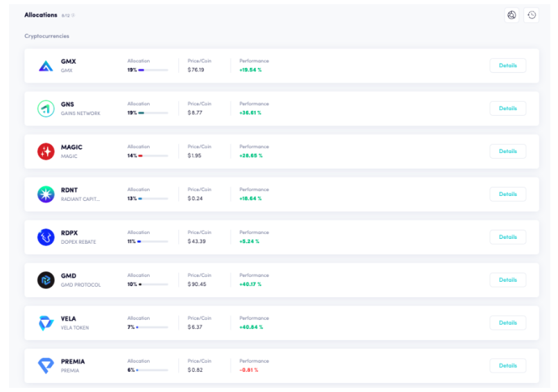Open Details for GMX

point(508,66)
